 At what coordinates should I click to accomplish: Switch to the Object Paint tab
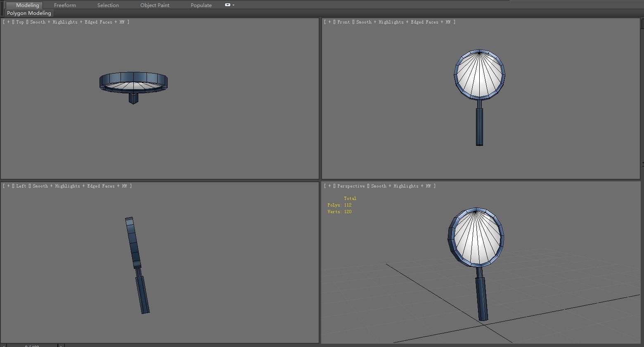[155, 5]
